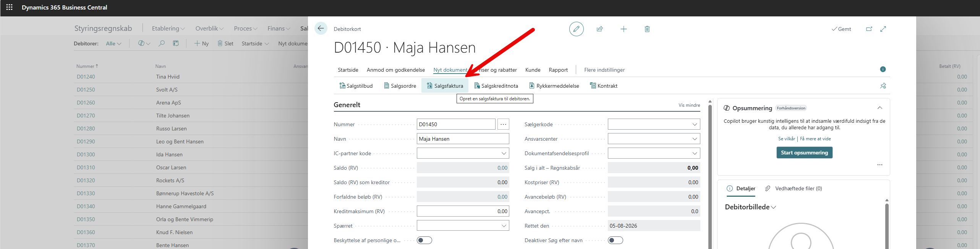Switch to Vedhæftede filer (0) tab

[794, 188]
